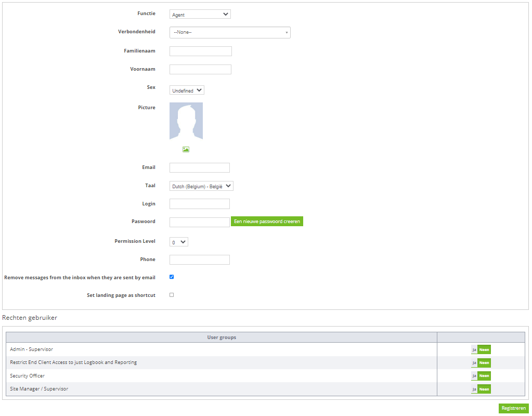Toggle Ja/Neen switch for Admin - Supervisor
Image resolution: width=532 pixels, height=416 pixels.
coord(481,349)
